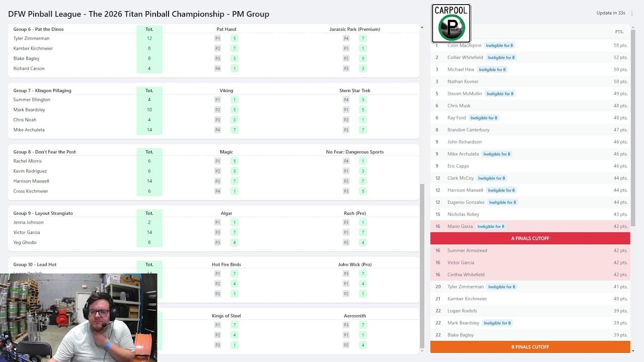Screen dimensions: 644x362
Task: Click Tyler Zimmerman's total of 12 in Group 6
Action: pyautogui.click(x=149, y=38)
